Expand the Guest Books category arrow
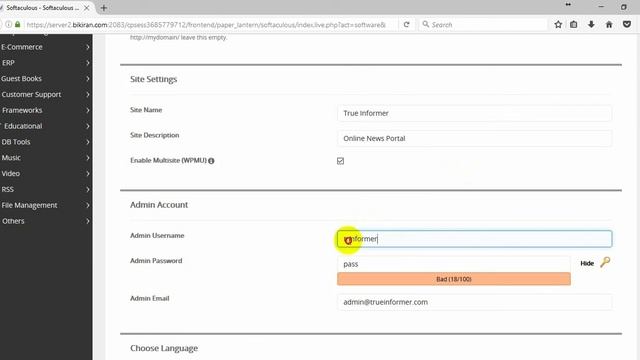Screen dimensions: 640x360 click(x=87, y=78)
